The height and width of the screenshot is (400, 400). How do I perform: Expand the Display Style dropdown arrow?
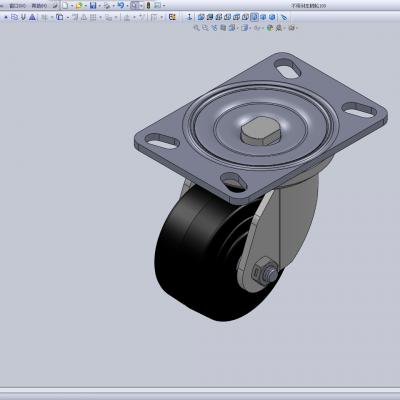point(250,28)
